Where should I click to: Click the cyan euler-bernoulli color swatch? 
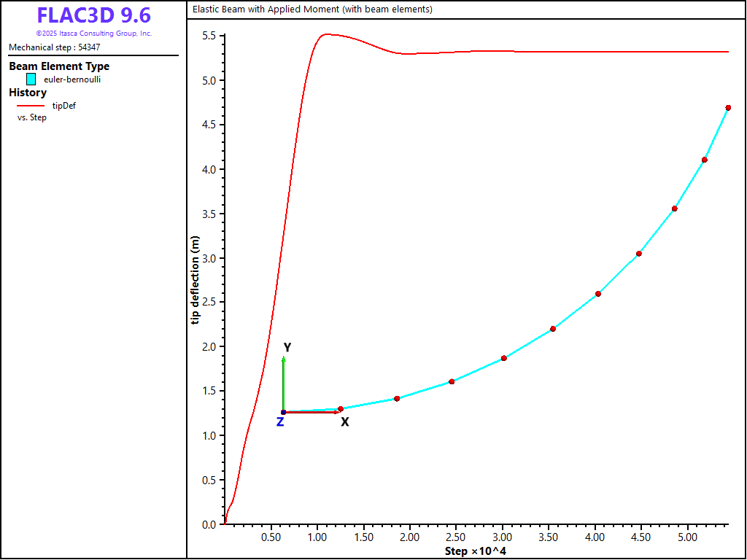pyautogui.click(x=31, y=79)
